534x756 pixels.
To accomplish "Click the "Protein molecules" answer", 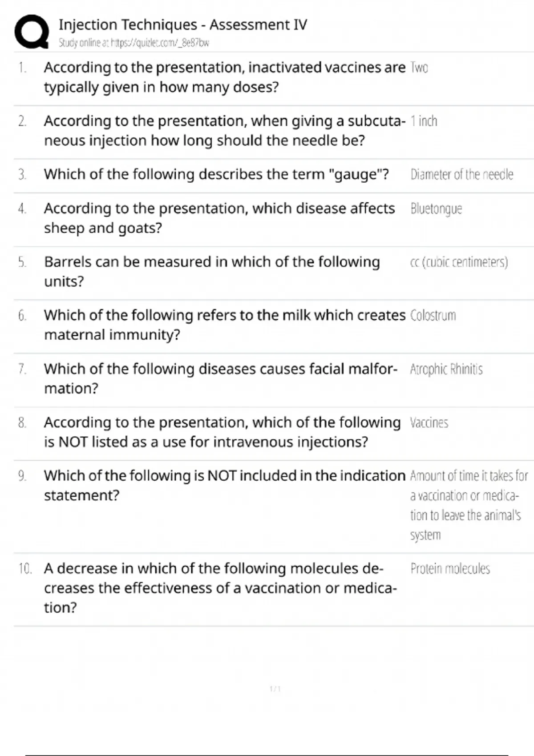I will (x=450, y=569).
